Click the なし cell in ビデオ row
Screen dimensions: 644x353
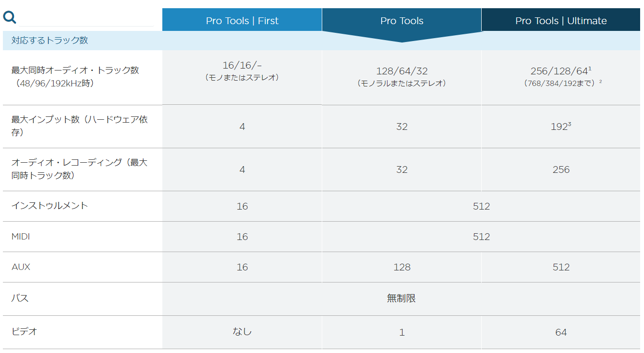coord(242,331)
